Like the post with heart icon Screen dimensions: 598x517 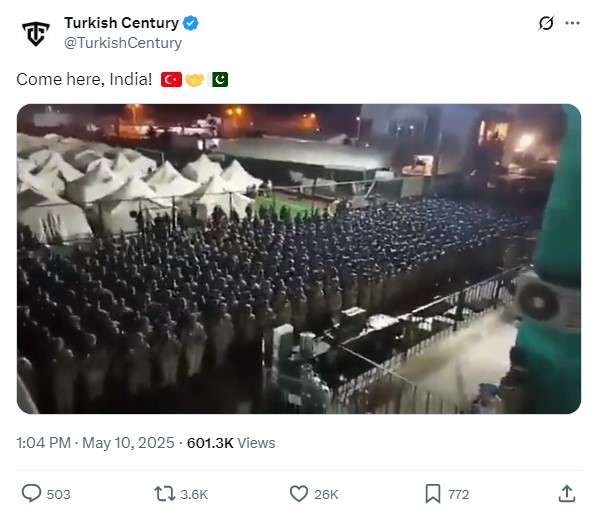[299, 494]
